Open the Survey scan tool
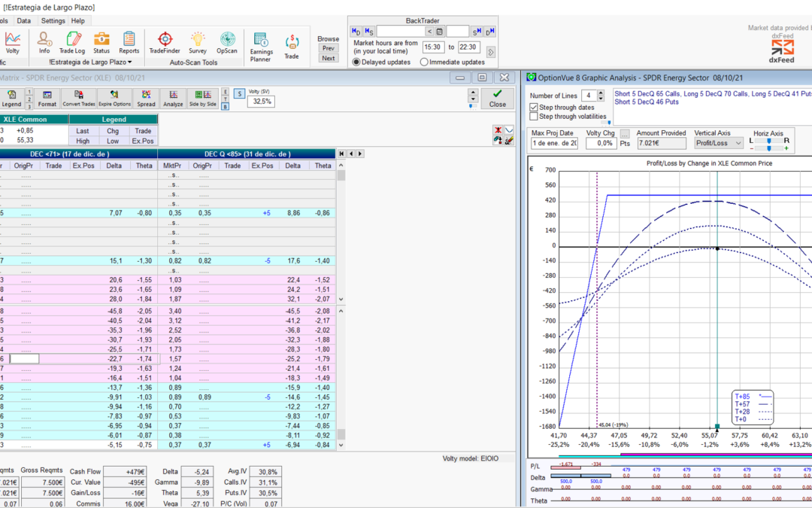This screenshot has height=508, width=812. tap(198, 42)
